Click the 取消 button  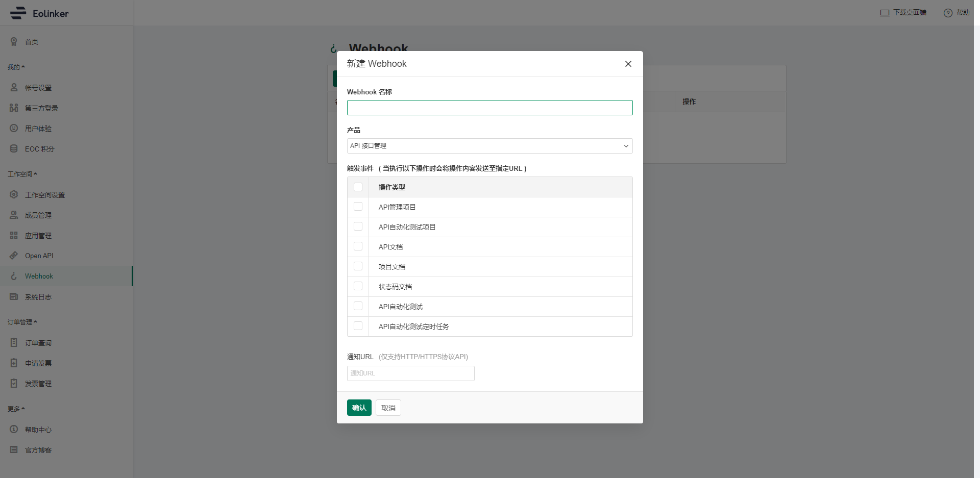coord(388,408)
